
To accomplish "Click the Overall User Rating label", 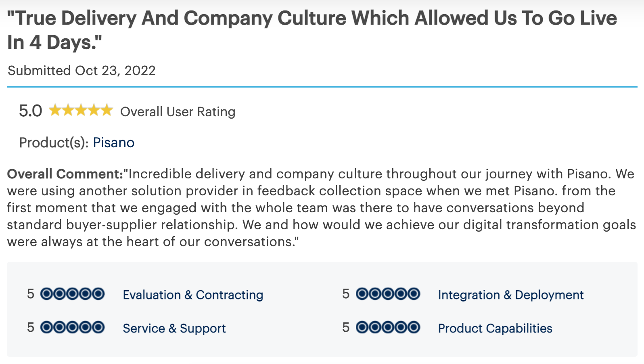I will click(x=178, y=112).
